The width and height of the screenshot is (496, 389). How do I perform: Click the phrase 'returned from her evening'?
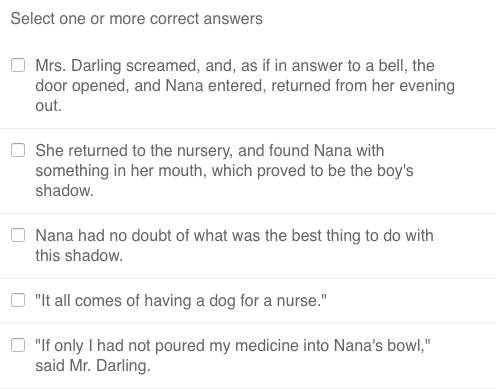click(x=363, y=86)
